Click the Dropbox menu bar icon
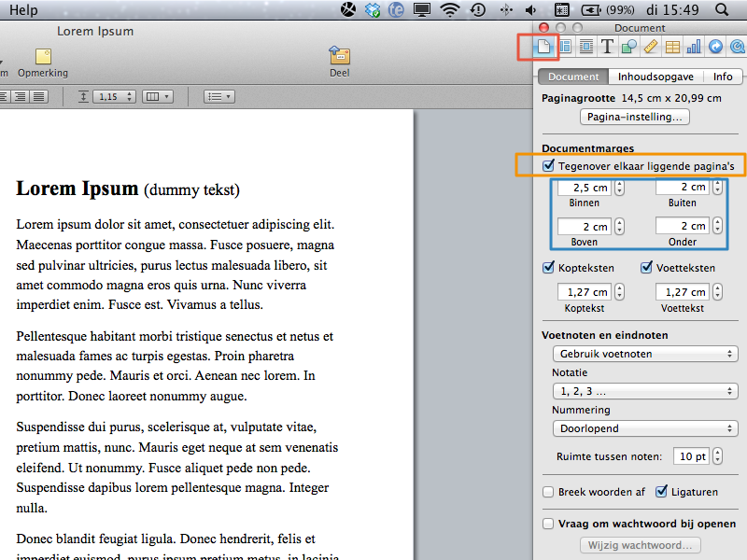 tap(373, 9)
